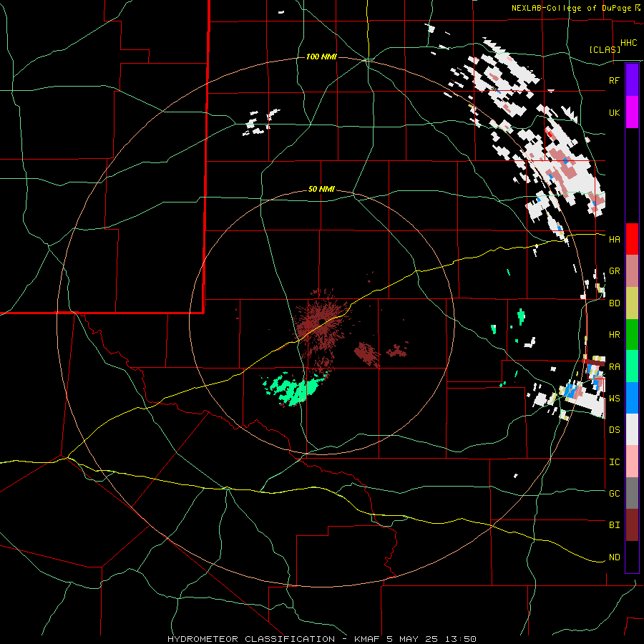The height and width of the screenshot is (644, 644).
Task: Click the "ND" legend label
Action: (x=614, y=557)
